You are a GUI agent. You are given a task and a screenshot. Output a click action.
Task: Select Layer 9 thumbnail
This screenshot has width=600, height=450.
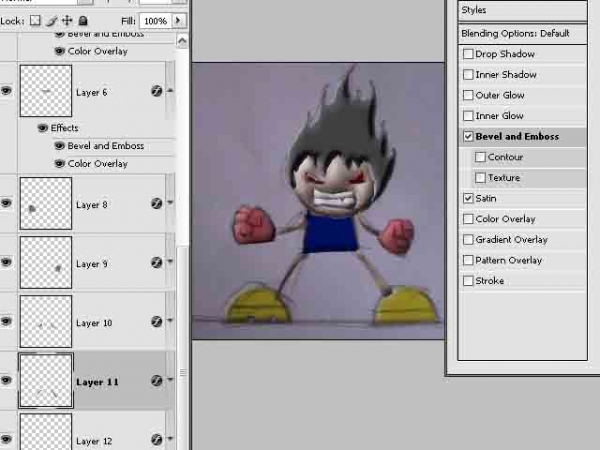coord(46,262)
